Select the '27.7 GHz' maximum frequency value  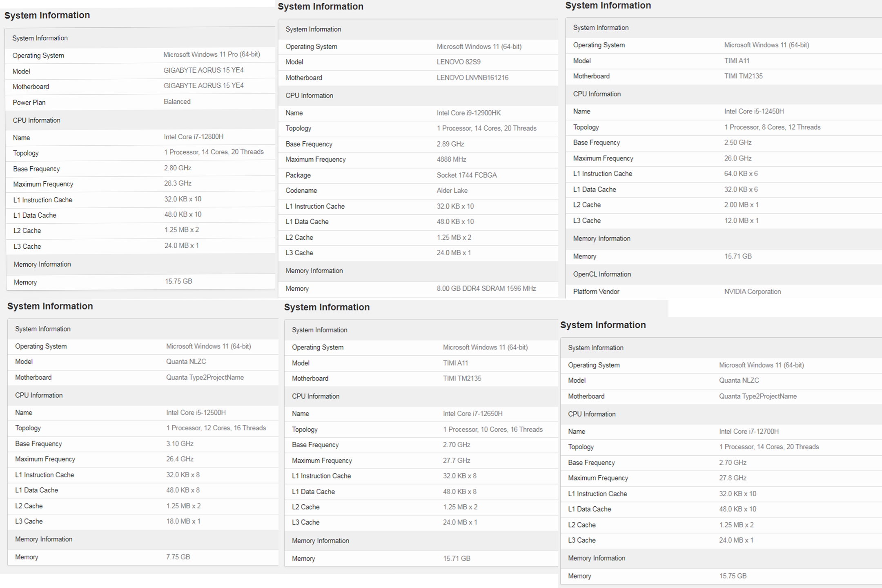457,461
